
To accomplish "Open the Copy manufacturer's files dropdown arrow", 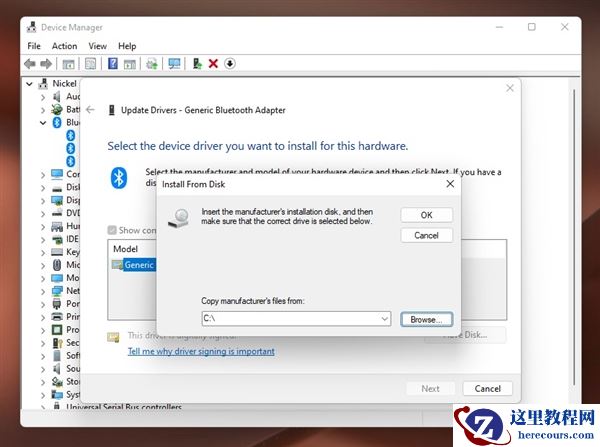I will coord(384,318).
